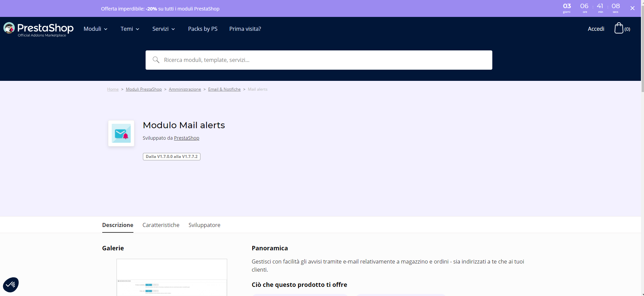The image size is (644, 296).
Task: Open Email & Notifiche breadcrumb
Action: pos(224,89)
